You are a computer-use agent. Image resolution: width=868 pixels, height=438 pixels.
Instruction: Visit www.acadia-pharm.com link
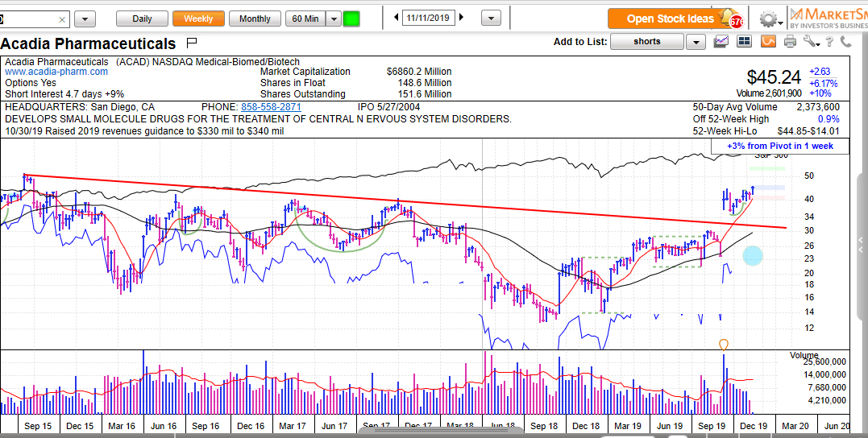56,72
